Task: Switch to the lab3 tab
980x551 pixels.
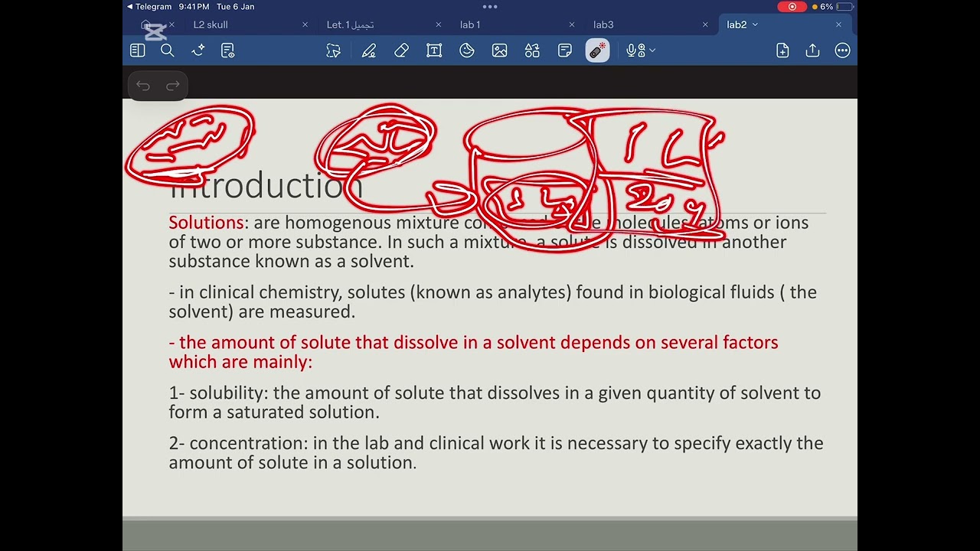Action: click(603, 24)
